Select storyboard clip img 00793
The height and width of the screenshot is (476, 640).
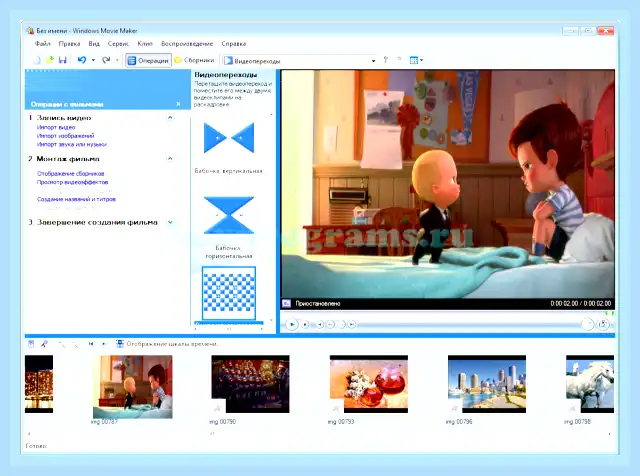369,384
